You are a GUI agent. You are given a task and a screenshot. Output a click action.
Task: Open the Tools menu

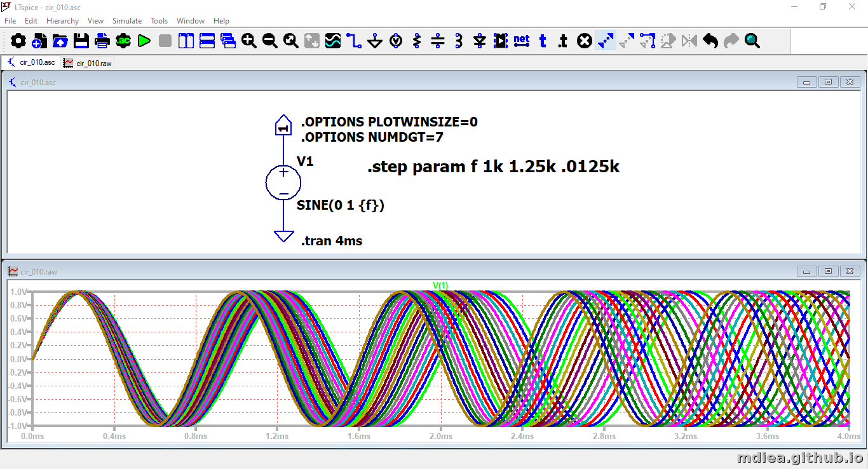click(x=159, y=21)
